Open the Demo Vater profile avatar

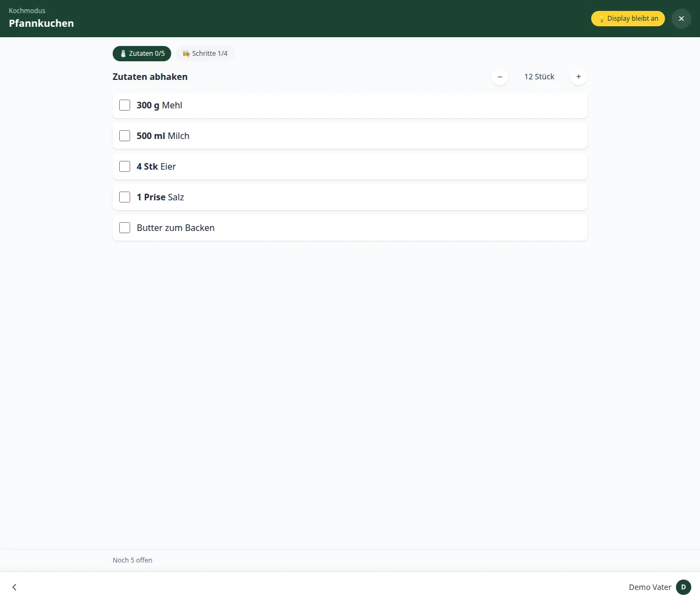(684, 587)
